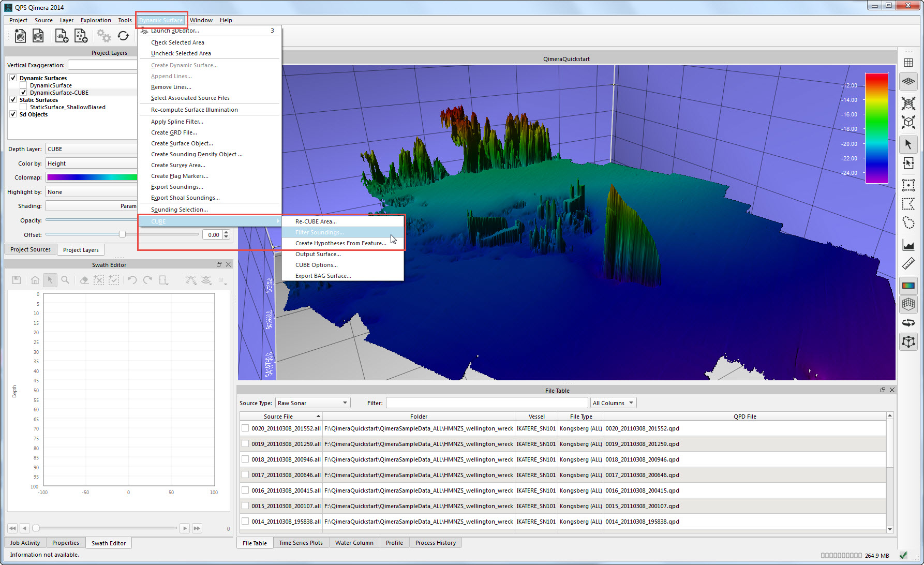This screenshot has height=565, width=924.
Task: Select the lasso selection tool
Action: (x=908, y=223)
